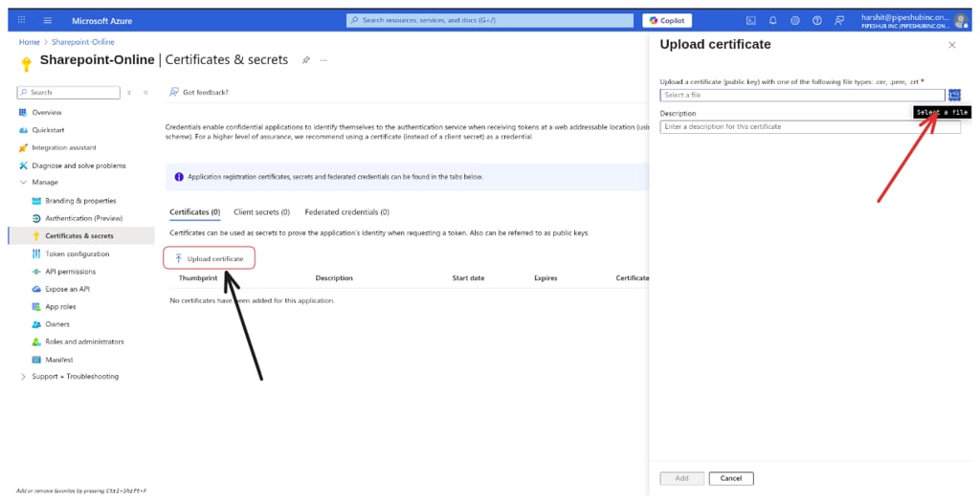Click the Microsoft Azure logo text
The image size is (980, 504).
101,21
